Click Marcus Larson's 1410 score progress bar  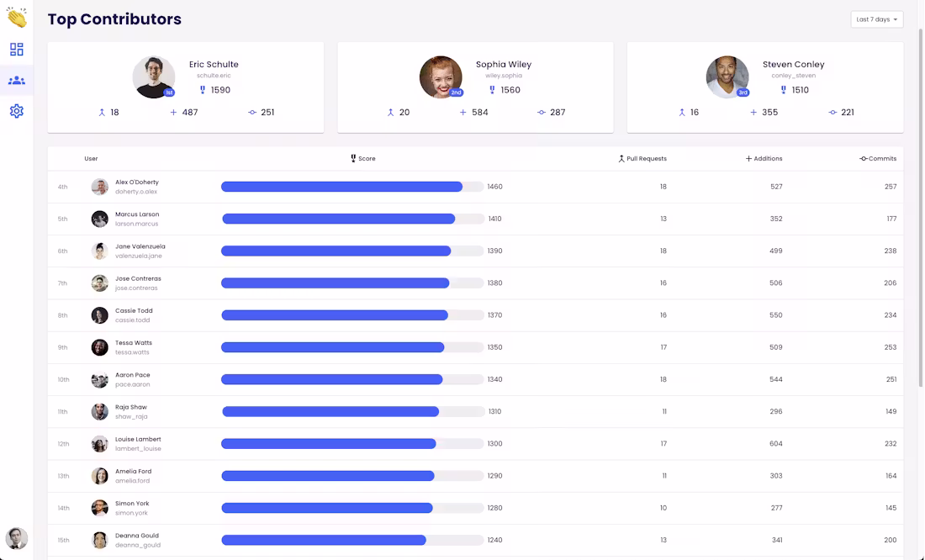[353, 219]
